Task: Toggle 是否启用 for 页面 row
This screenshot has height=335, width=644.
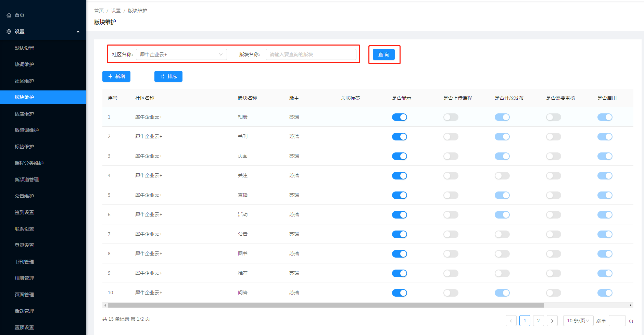Action: coord(605,156)
